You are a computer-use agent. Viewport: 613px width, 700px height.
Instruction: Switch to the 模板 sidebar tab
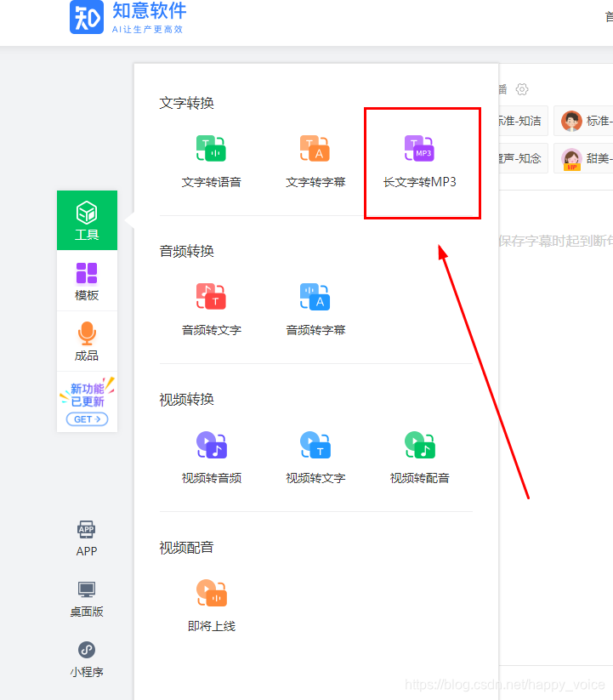[87, 281]
